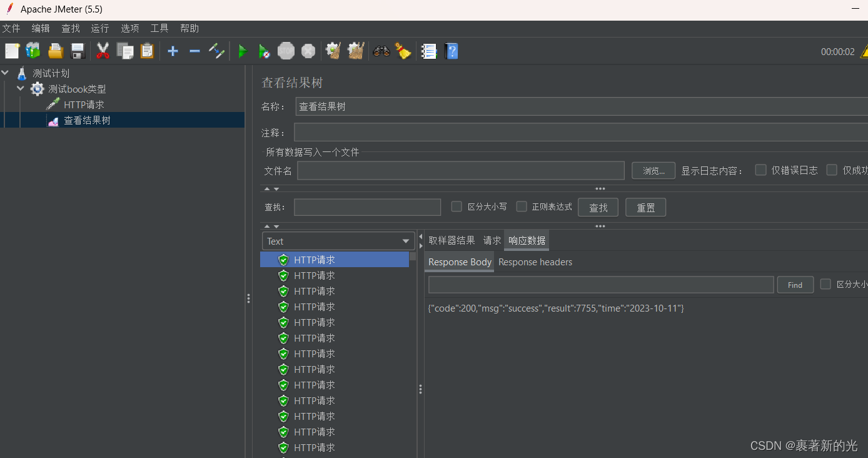Select the Response Body tab
868x458 pixels.
[460, 262]
